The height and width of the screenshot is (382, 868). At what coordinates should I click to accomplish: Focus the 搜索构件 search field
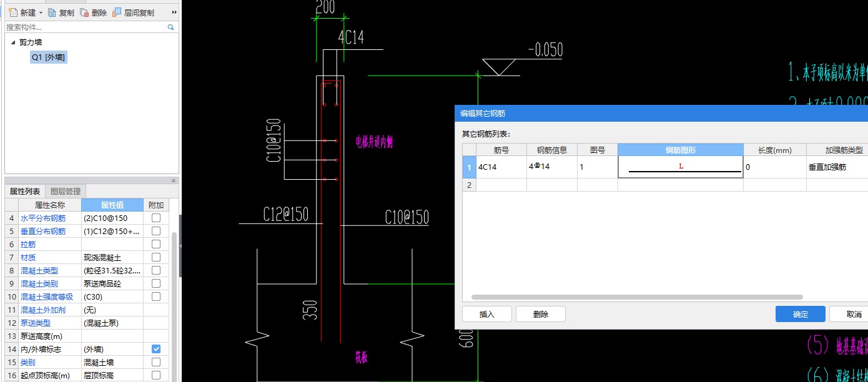coord(86,27)
